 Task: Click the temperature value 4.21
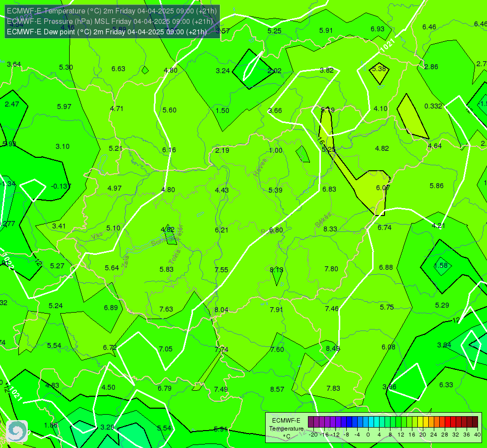tap(438, 225)
